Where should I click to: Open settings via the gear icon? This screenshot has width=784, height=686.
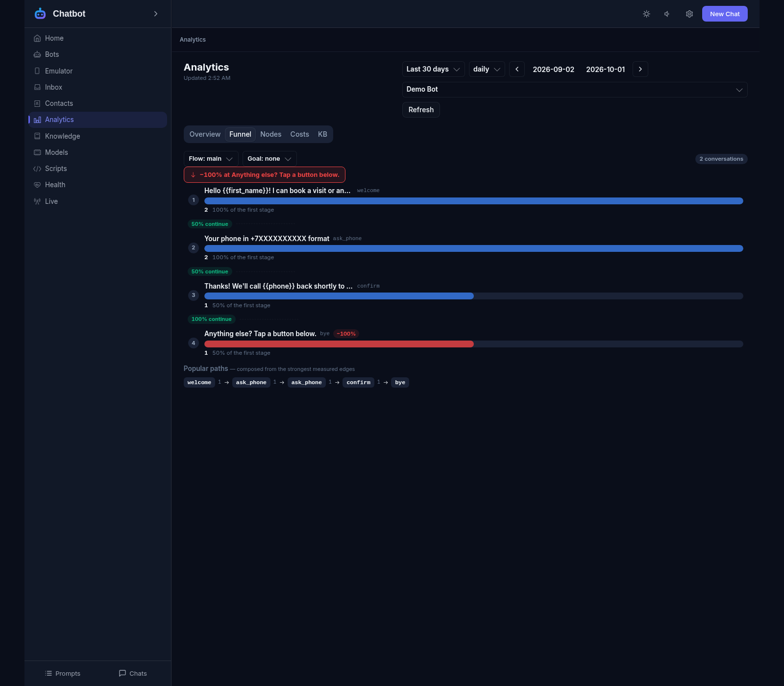tap(689, 14)
